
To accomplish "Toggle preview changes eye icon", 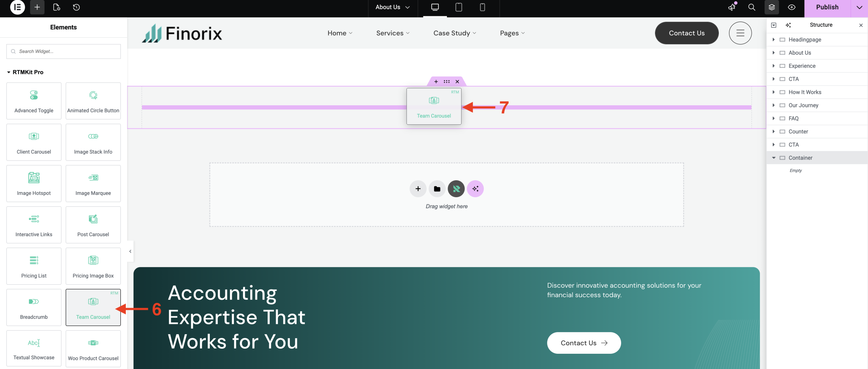I will 791,7.
